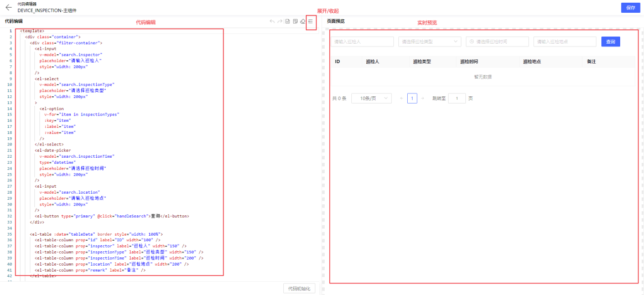Click the 跳转至 page number box
644x295 pixels.
(456, 98)
